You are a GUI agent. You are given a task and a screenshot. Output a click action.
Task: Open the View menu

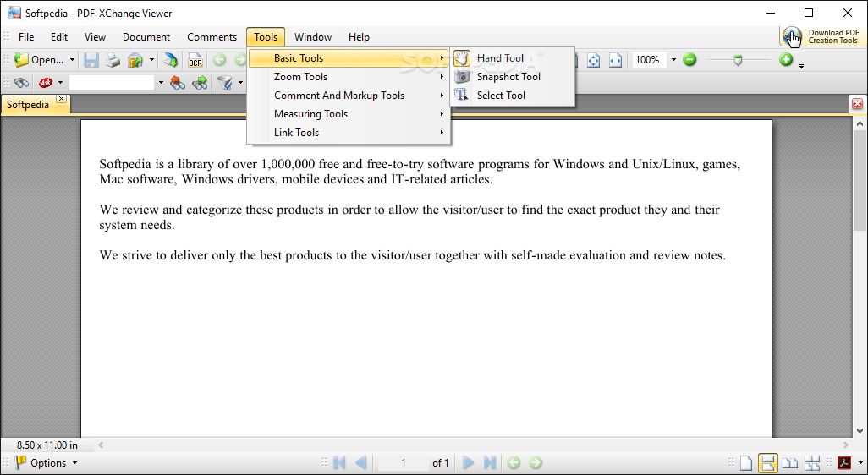[96, 37]
